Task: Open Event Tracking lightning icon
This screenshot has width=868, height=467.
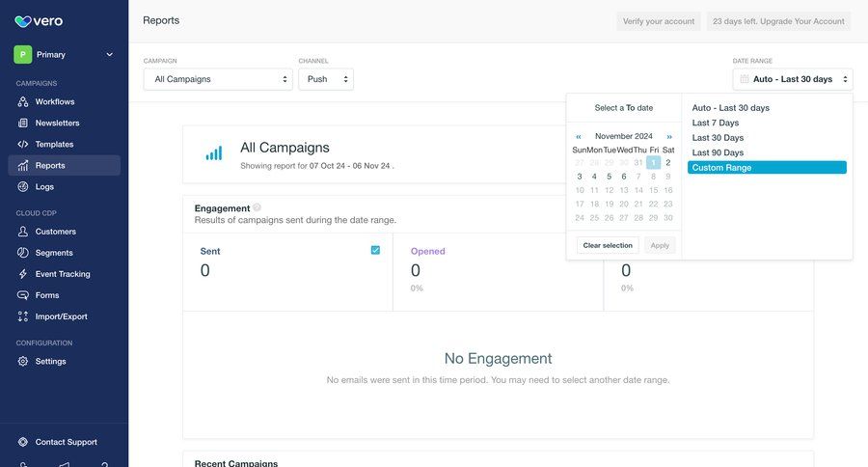Action: (23, 274)
